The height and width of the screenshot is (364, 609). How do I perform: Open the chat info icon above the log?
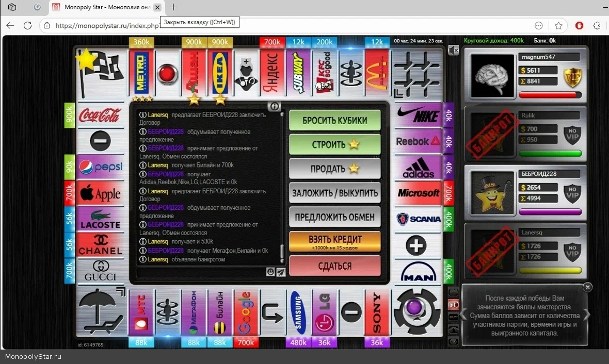tap(274, 106)
